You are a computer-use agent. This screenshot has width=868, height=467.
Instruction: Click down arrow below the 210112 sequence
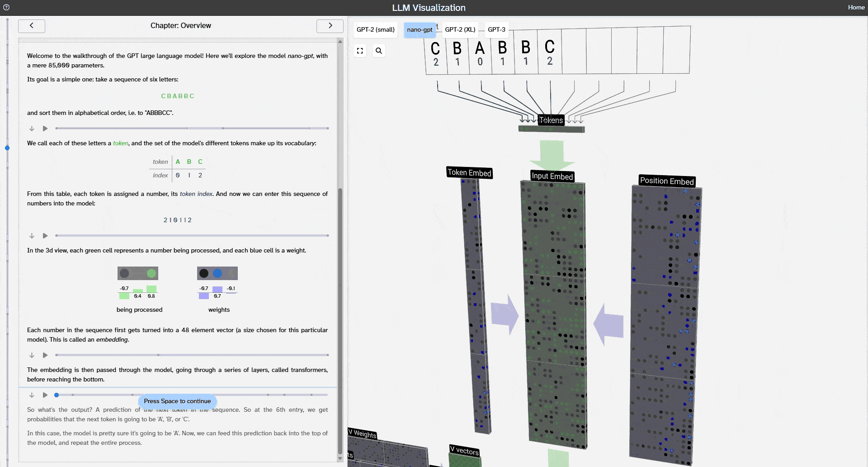click(x=32, y=236)
